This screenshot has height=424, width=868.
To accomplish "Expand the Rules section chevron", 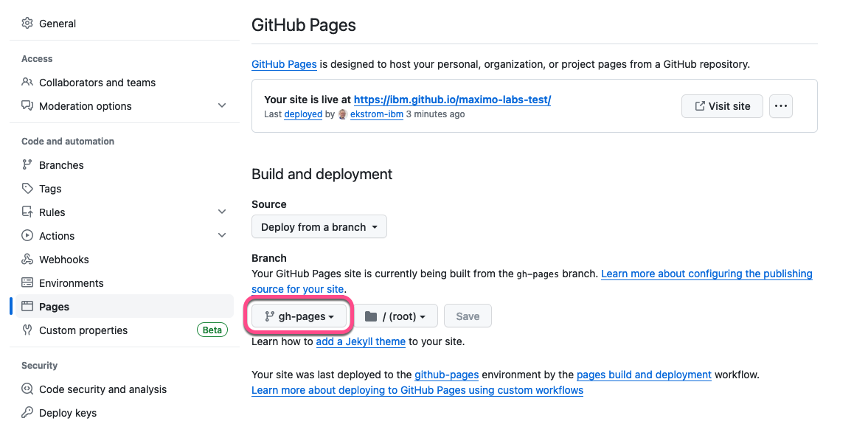I will pyautogui.click(x=222, y=212).
